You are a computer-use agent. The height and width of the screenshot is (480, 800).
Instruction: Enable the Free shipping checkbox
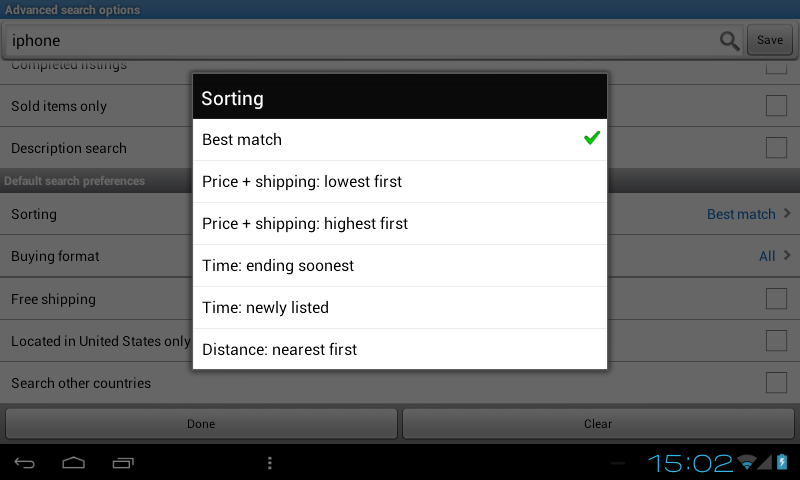pos(776,299)
